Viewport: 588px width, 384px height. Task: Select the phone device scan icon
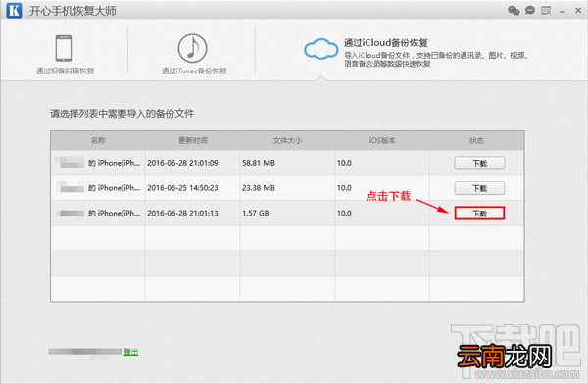(x=64, y=48)
